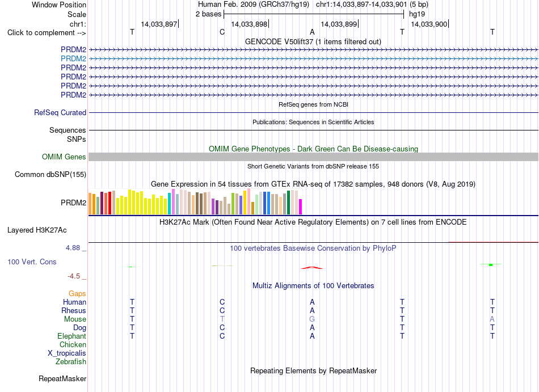The width and height of the screenshot is (539, 392).
Task: Click the bright magenta GTEx expression bar
Action: (x=300, y=207)
